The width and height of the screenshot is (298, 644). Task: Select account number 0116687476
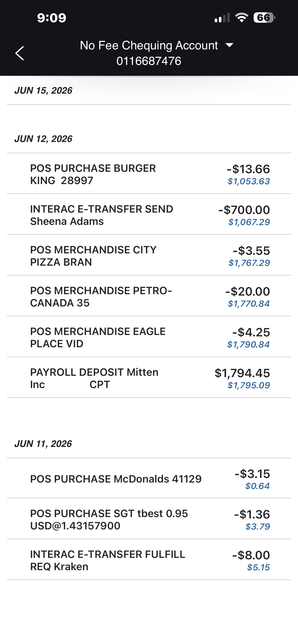point(149,61)
